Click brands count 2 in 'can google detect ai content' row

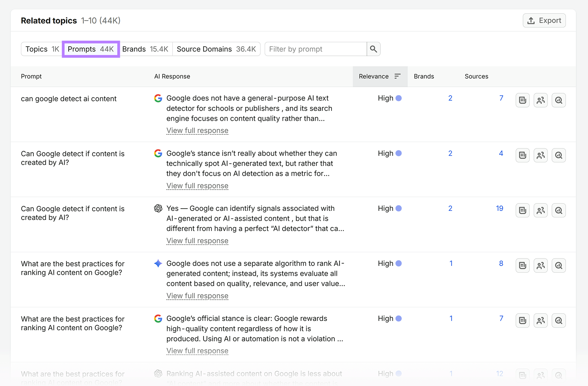[x=450, y=98]
